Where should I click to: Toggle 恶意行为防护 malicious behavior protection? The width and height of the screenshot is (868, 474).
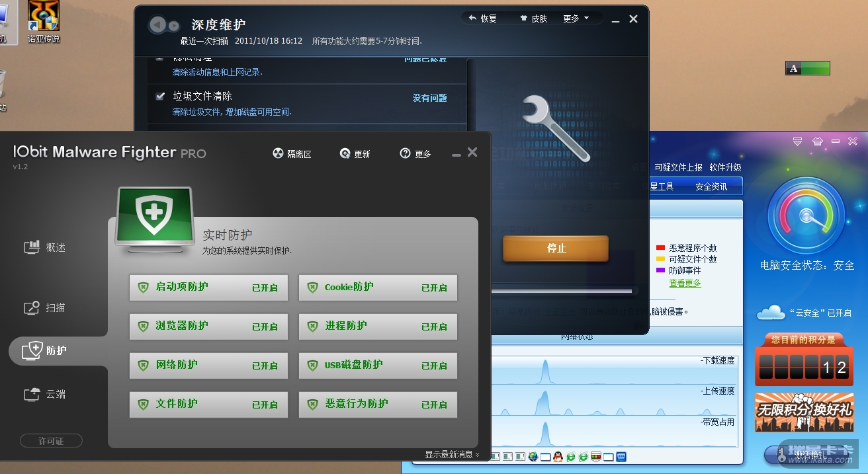pyautogui.click(x=378, y=405)
